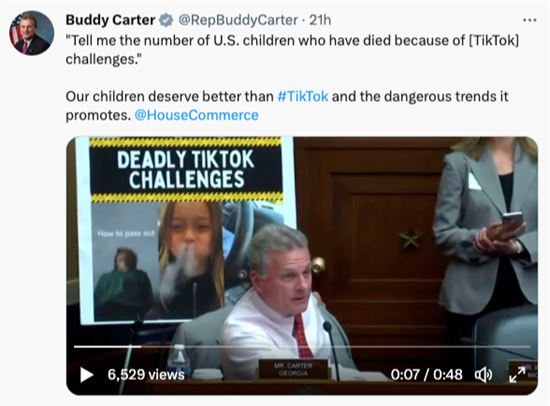The width and height of the screenshot is (550, 406).
Task: Click the Mr. Carter Georgia nameplate
Action: (293, 370)
